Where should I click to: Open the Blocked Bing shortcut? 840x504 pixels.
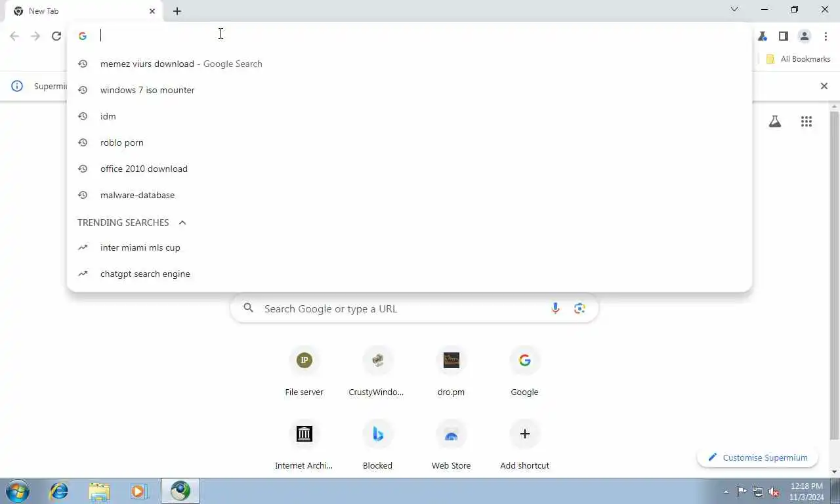[377, 446]
